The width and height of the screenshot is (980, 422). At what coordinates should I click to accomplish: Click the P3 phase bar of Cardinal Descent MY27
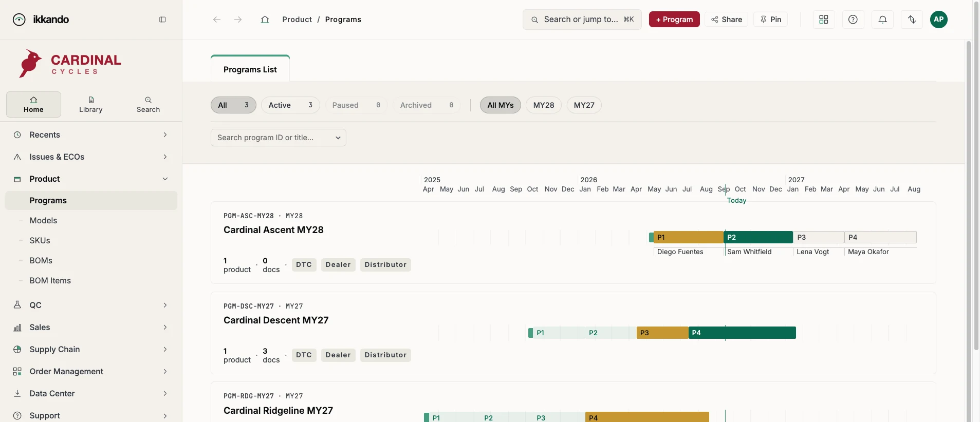662,333
